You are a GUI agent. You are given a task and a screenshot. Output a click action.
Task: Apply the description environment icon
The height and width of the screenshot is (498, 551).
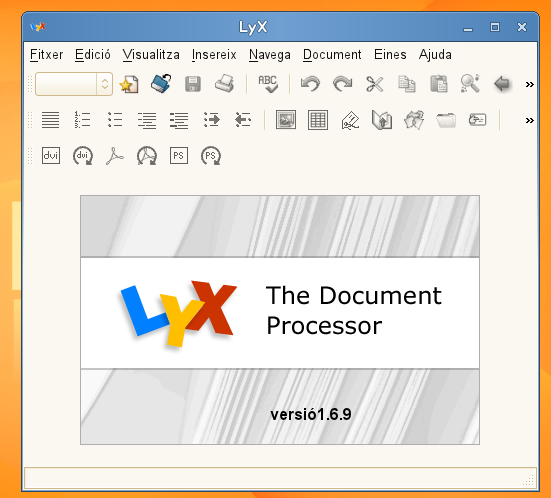coord(179,120)
